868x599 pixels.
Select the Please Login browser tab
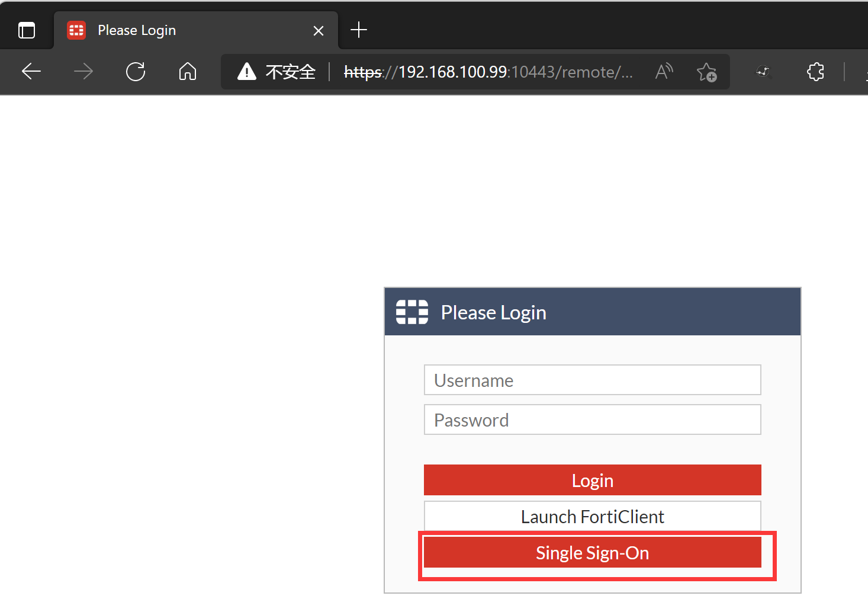coord(178,30)
